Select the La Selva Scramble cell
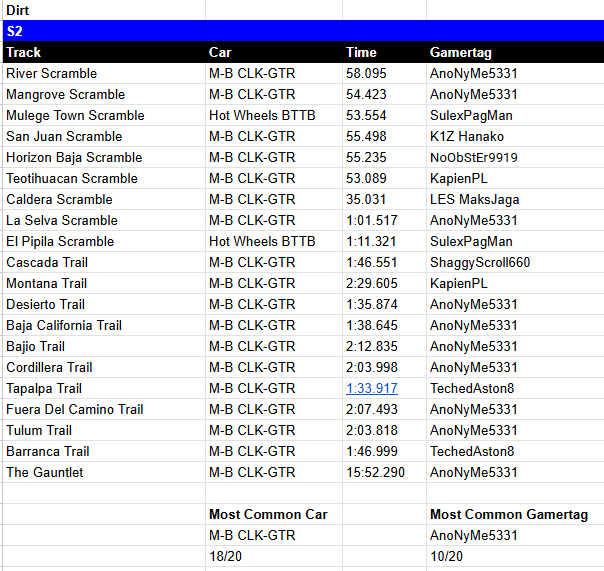Image resolution: width=604 pixels, height=571 pixels. [x=104, y=220]
